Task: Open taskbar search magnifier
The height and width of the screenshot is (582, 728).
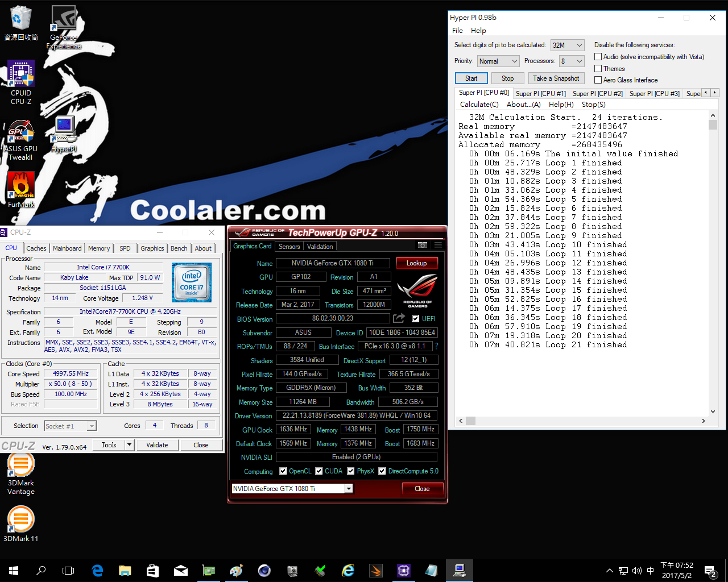Action: [41, 571]
